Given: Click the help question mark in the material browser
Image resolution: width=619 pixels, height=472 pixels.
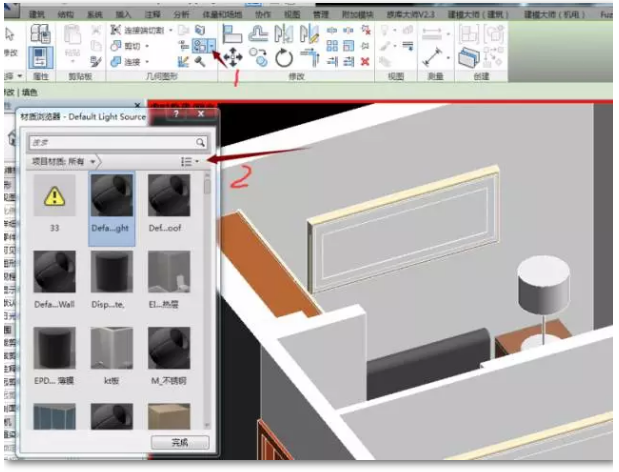Looking at the screenshot, I should pos(176,114).
